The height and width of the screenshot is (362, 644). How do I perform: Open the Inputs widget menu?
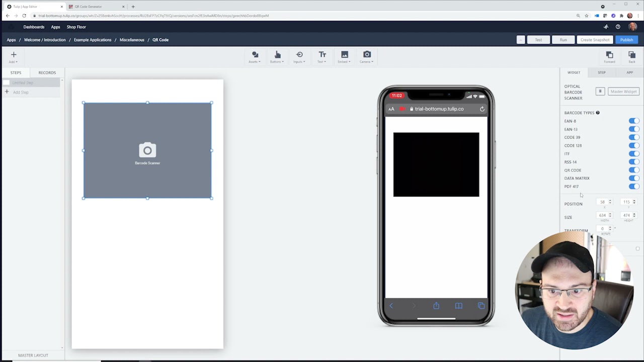point(299,57)
